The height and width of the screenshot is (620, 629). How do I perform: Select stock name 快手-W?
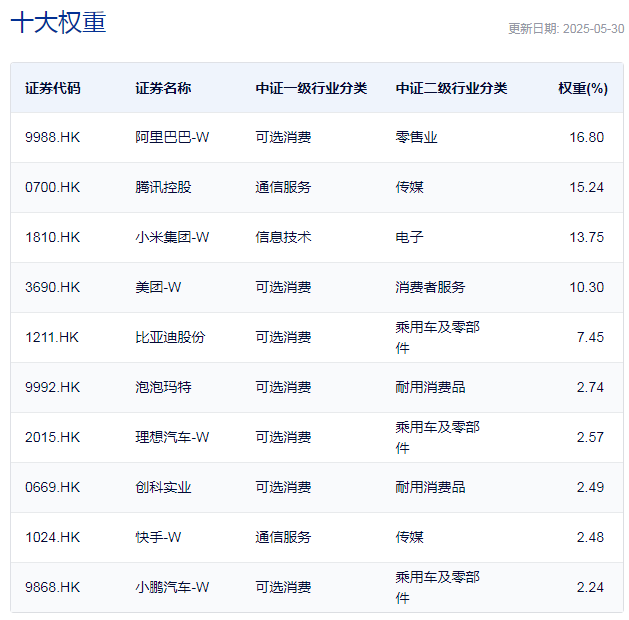point(158,537)
